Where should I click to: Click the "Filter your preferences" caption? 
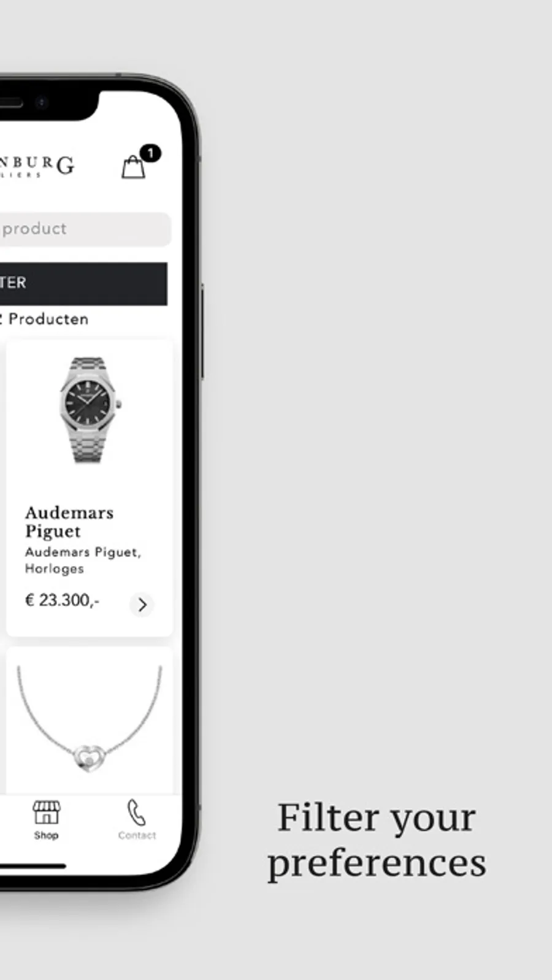[377, 840]
